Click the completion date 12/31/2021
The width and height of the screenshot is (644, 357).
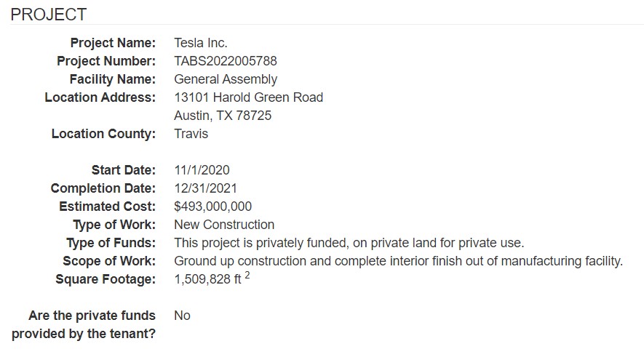click(205, 188)
